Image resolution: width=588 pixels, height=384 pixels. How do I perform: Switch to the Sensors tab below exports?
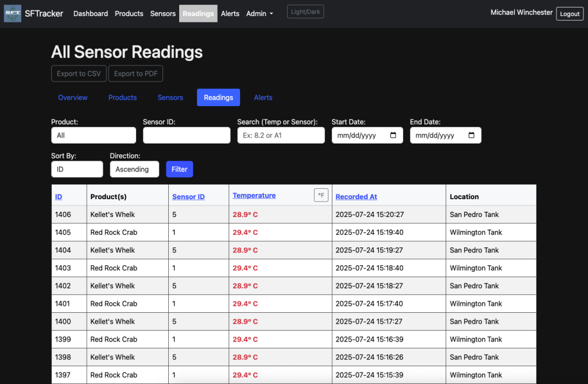click(170, 98)
